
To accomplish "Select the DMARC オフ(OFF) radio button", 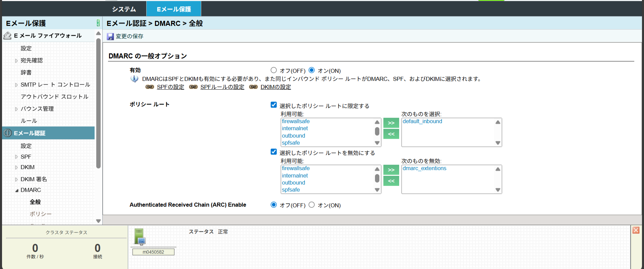I will [x=274, y=70].
